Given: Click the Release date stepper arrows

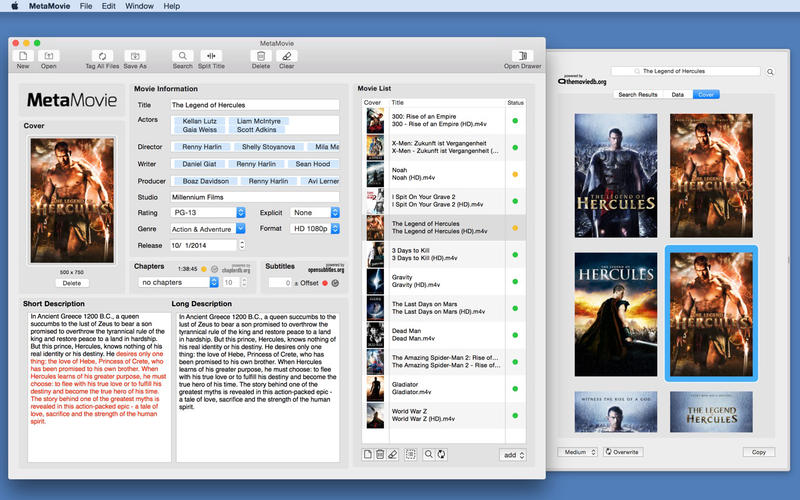Looking at the screenshot, I should coord(241,245).
